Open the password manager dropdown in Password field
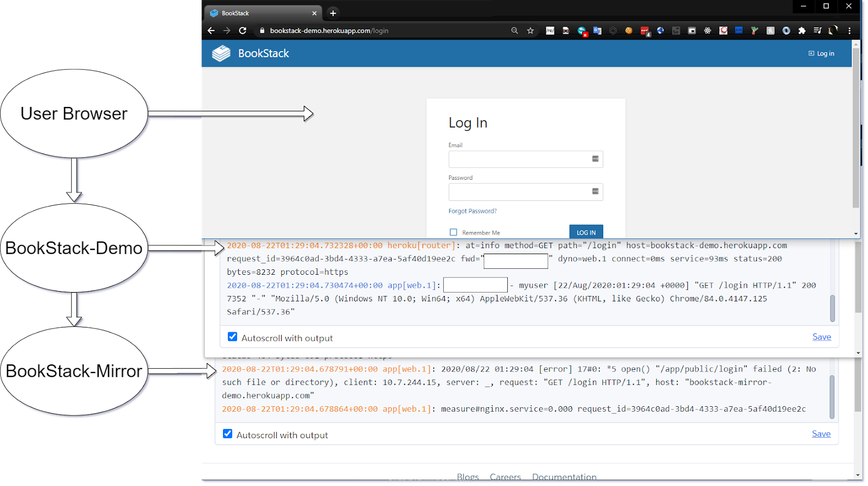Screen dimensions: 868x486 pos(595,192)
